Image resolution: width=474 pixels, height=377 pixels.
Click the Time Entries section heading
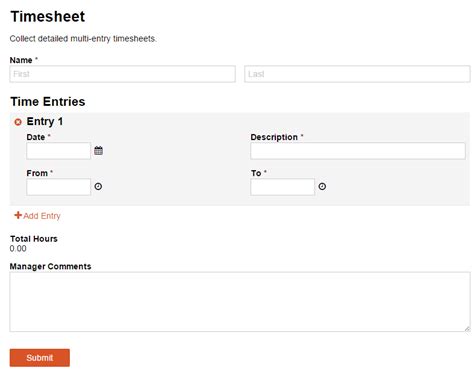pos(48,101)
